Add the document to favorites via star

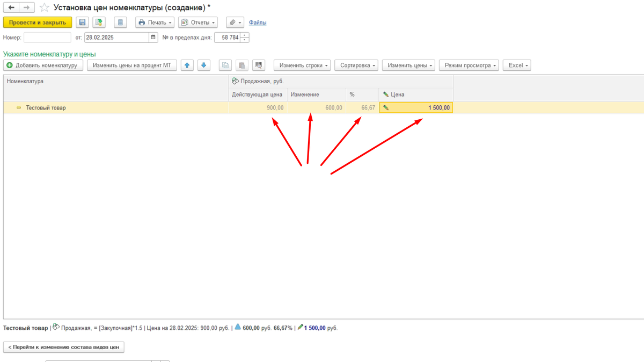tap(45, 8)
